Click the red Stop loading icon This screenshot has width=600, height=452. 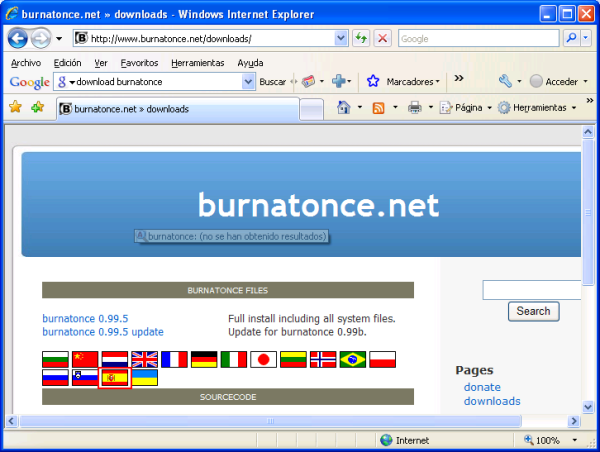(x=383, y=39)
